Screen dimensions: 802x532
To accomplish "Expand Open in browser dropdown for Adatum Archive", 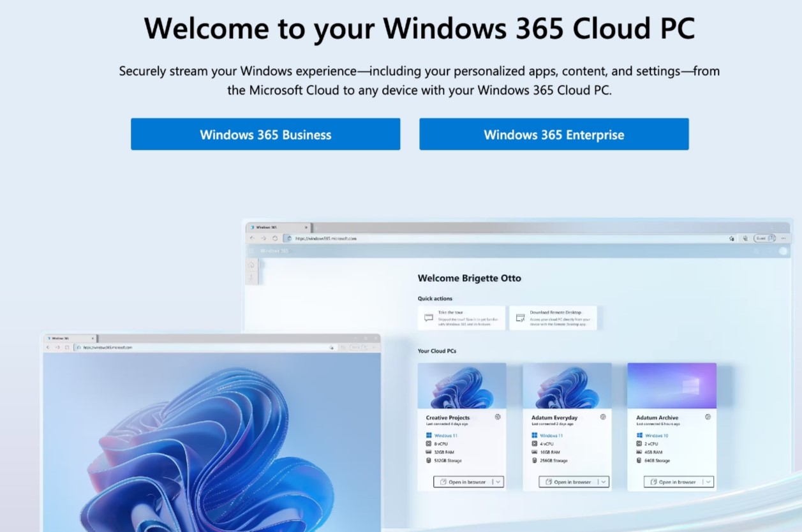I will coord(708,482).
